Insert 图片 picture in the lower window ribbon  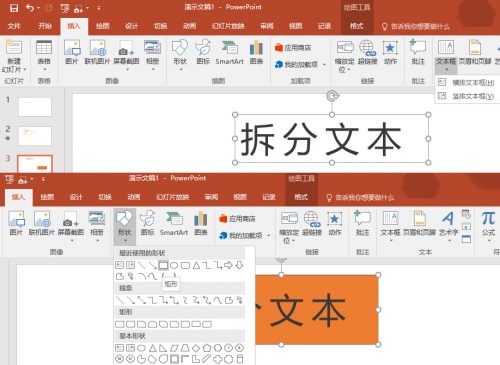pyautogui.click(x=16, y=223)
